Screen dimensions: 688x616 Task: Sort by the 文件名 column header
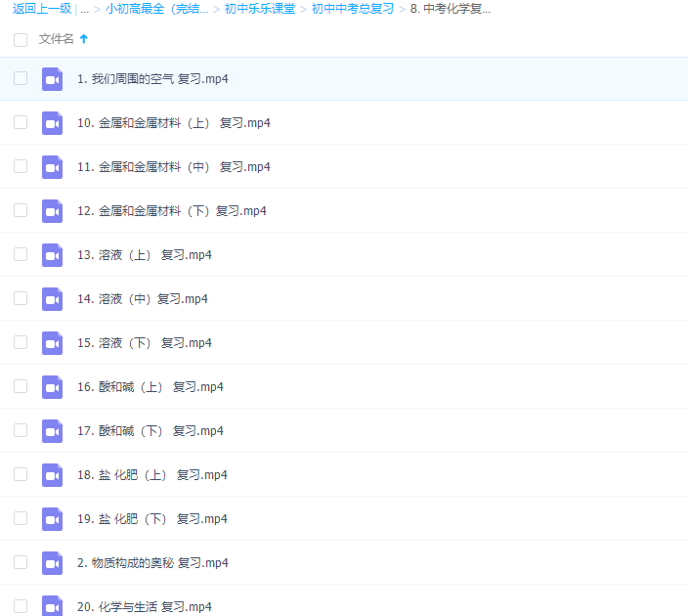click(x=56, y=39)
